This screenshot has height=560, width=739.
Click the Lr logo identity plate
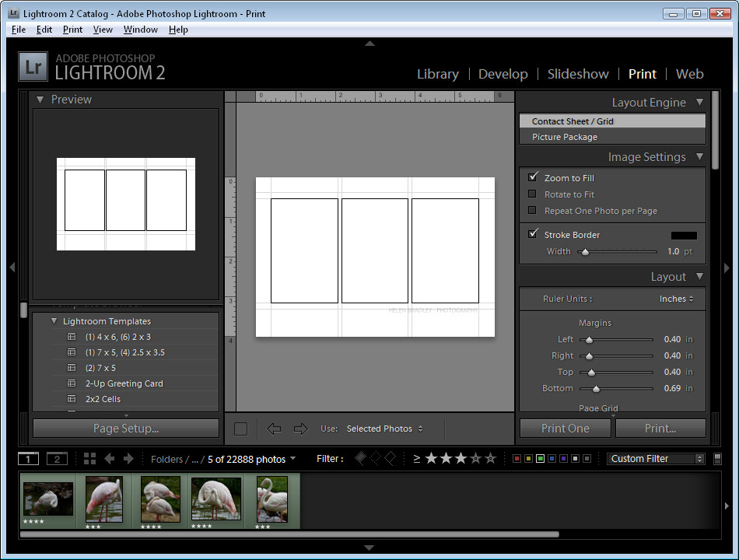[x=33, y=66]
